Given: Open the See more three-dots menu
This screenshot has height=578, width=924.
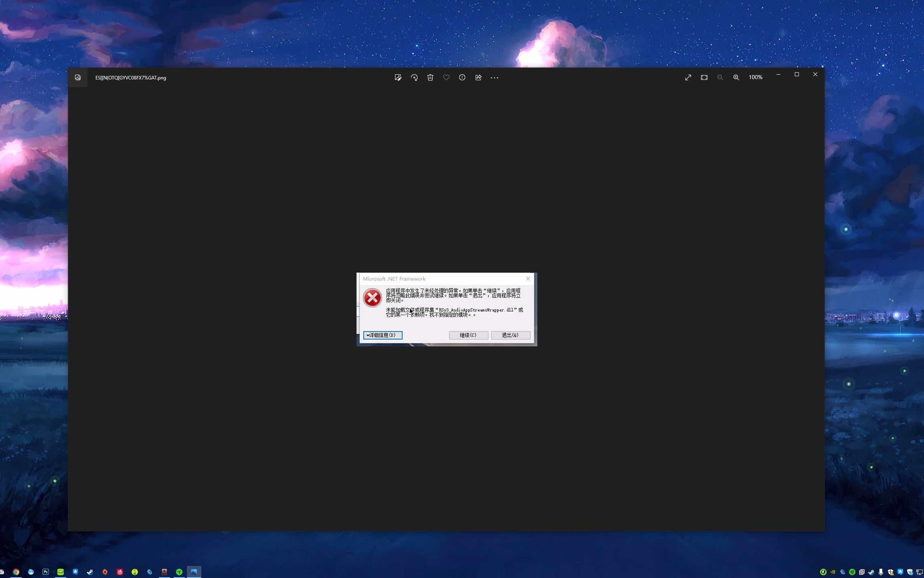Looking at the screenshot, I should point(494,78).
